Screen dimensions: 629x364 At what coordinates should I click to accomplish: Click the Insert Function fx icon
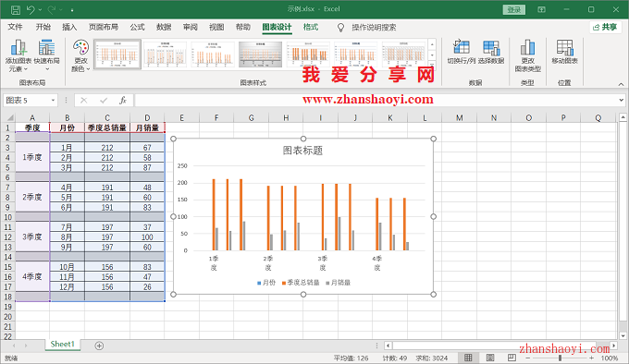pyautogui.click(x=123, y=100)
